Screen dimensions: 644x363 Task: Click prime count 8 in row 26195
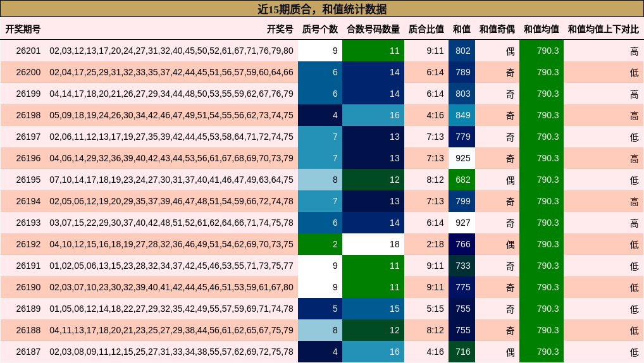pos(320,180)
